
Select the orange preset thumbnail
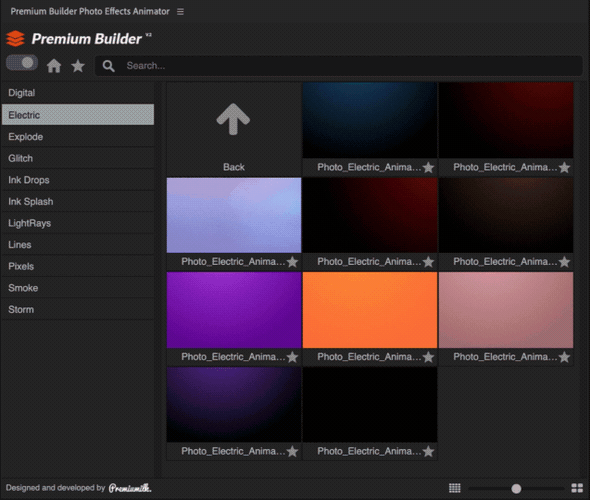click(x=370, y=310)
